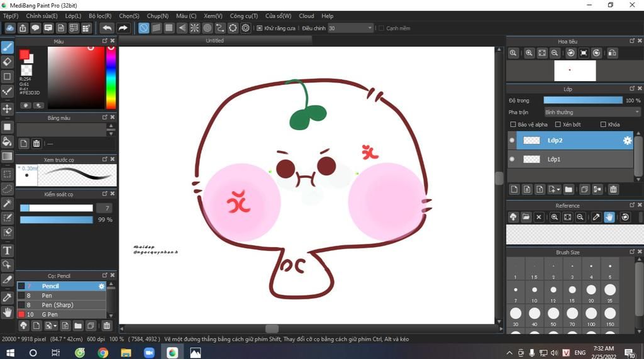Click inside the red color picker square
This screenshot has width=644, height=359.
pyautogui.click(x=76, y=77)
